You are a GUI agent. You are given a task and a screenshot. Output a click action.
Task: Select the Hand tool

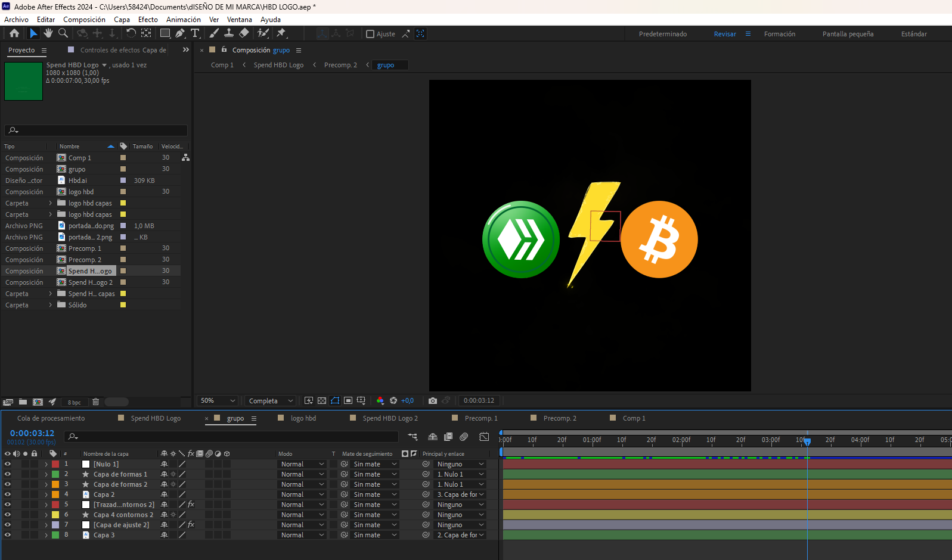48,33
